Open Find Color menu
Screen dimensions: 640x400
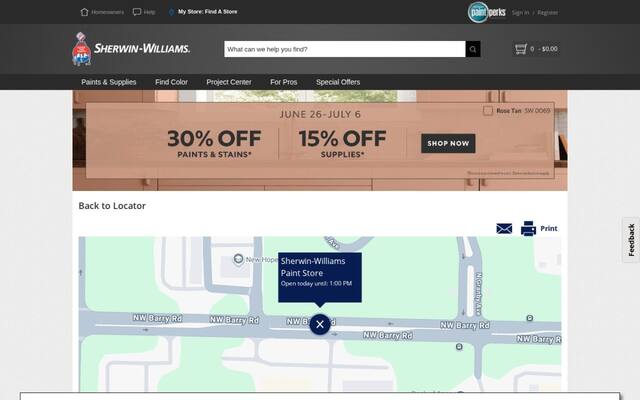pyautogui.click(x=171, y=82)
